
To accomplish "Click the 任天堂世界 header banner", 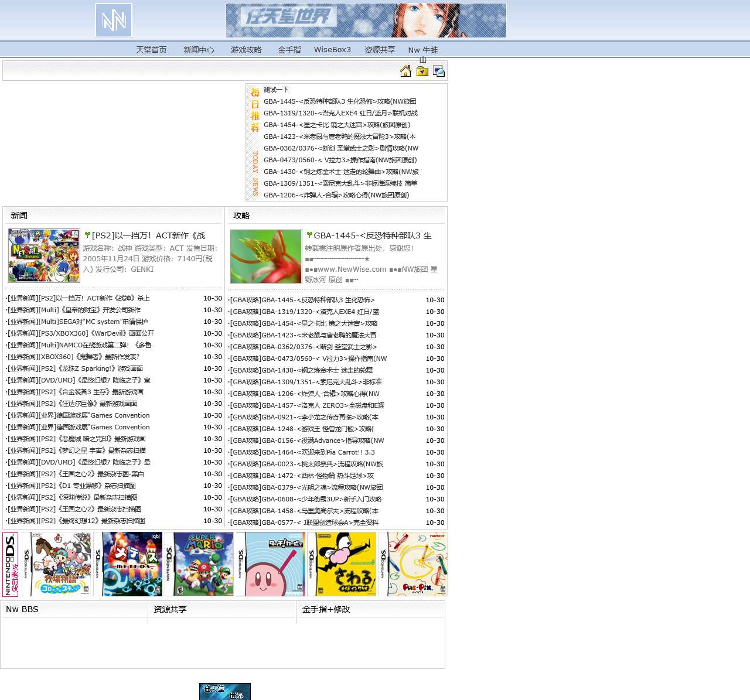I will [x=366, y=21].
